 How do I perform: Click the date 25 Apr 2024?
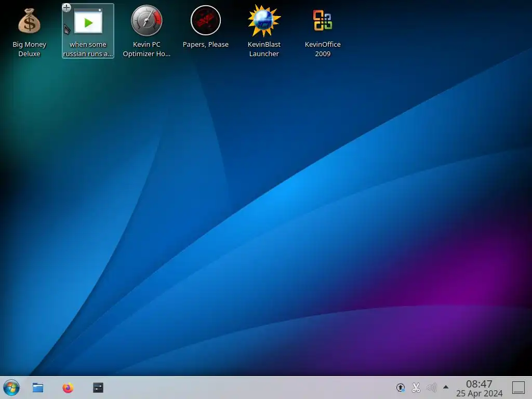click(479, 393)
